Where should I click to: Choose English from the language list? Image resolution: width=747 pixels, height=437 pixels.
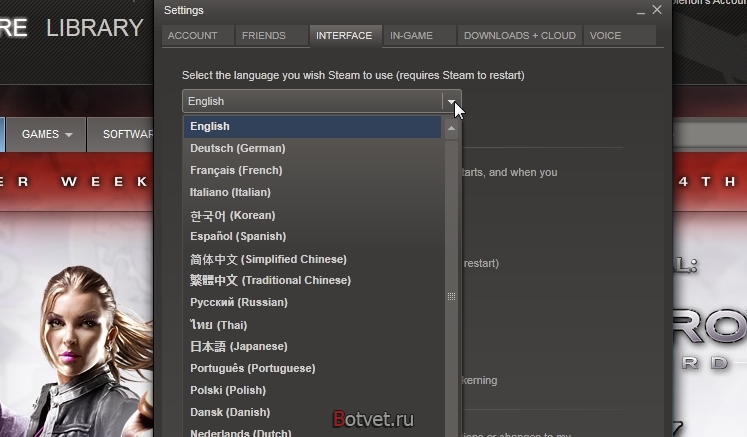click(312, 126)
